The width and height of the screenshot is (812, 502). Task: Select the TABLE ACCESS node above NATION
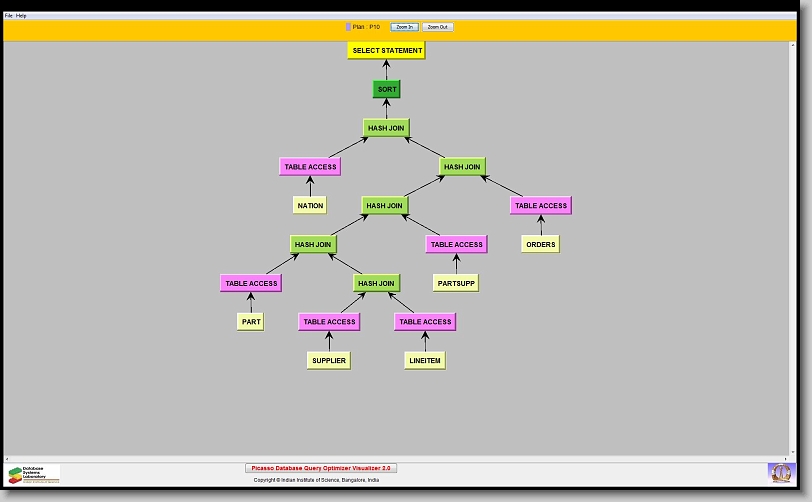(310, 166)
